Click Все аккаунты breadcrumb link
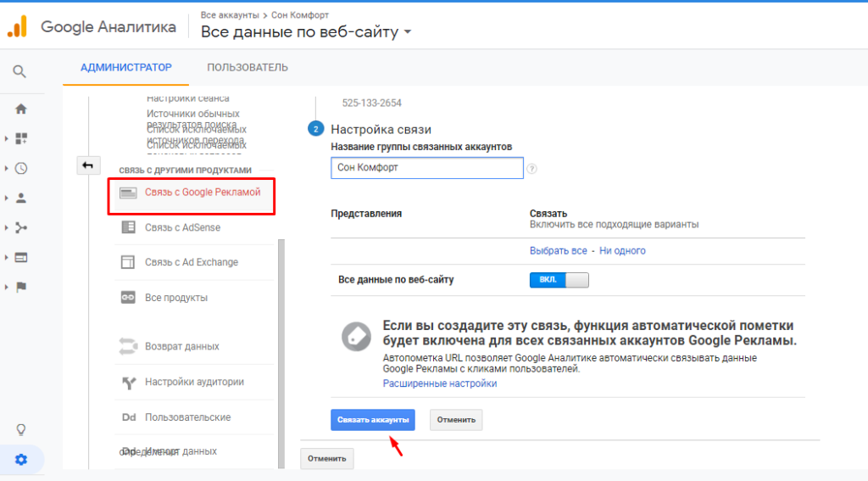 [x=230, y=15]
